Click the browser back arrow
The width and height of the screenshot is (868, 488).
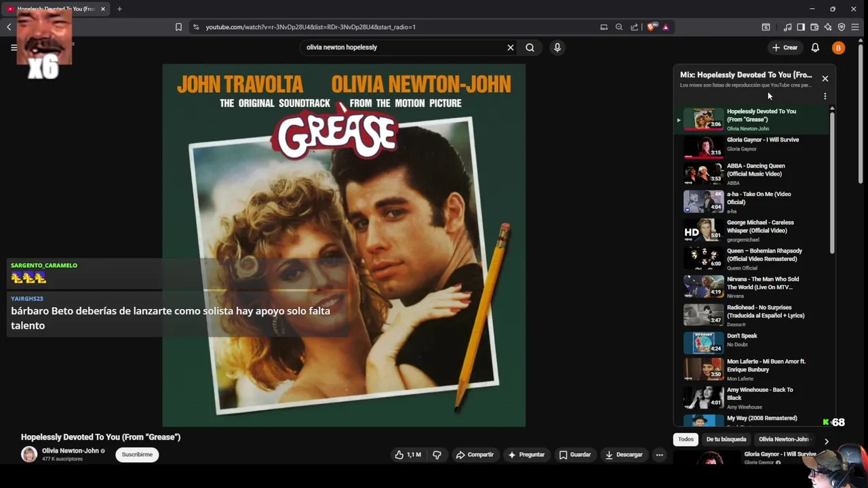point(9,27)
